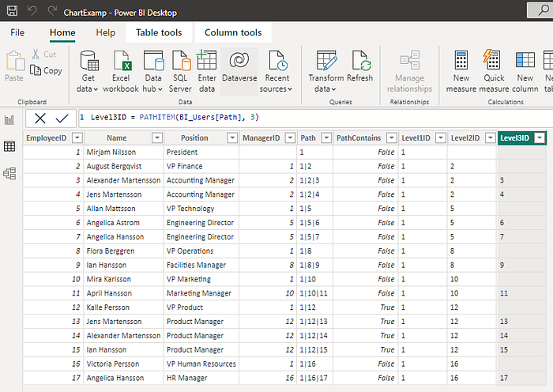Open Enter data table creator
The width and height of the screenshot is (553, 392).
pyautogui.click(x=207, y=71)
